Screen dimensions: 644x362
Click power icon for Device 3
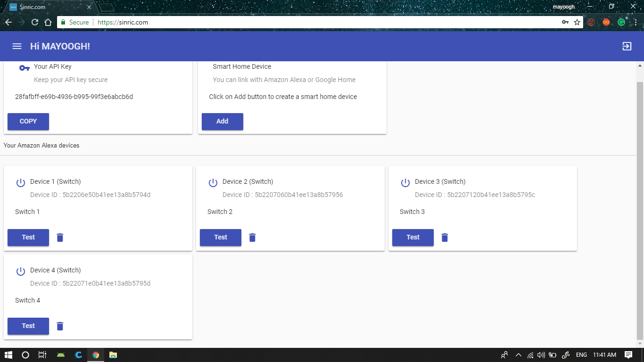pos(405,183)
